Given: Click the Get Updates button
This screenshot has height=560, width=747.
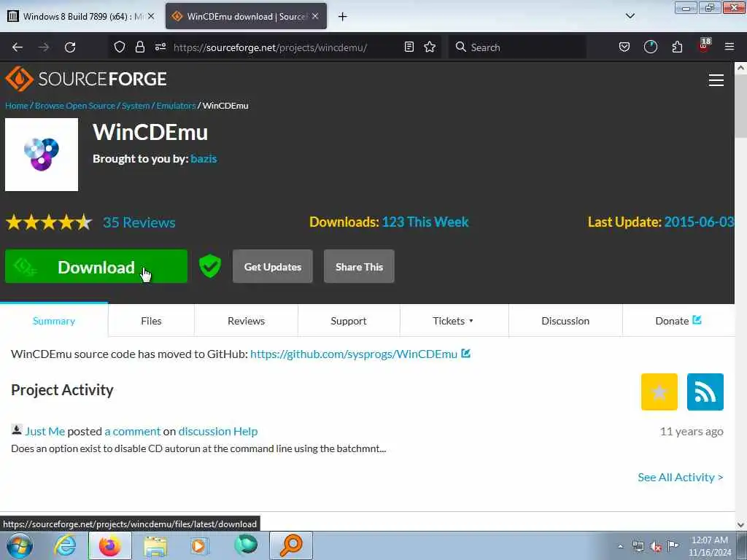Looking at the screenshot, I should (x=273, y=267).
